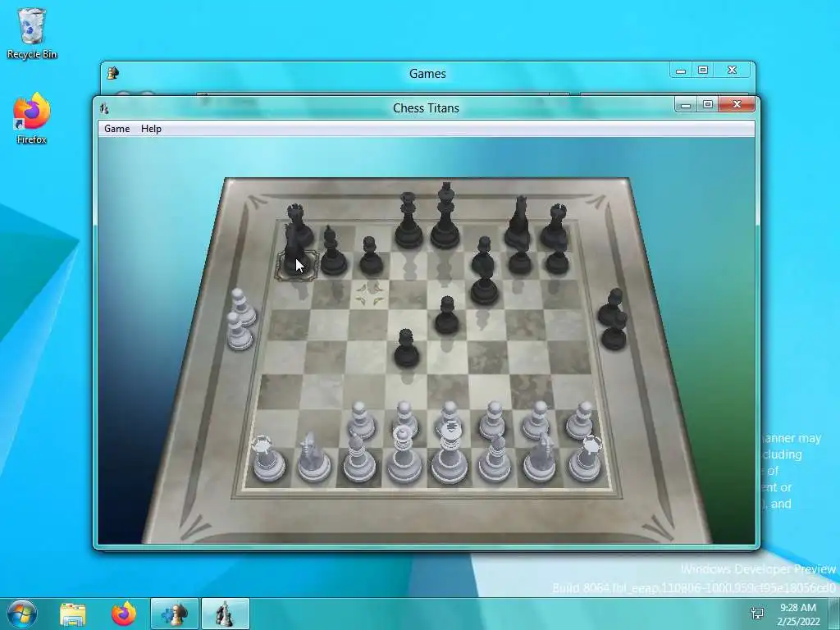840x630 pixels.
Task: Open the Game menu in Chess Titans
Action: [x=116, y=129]
